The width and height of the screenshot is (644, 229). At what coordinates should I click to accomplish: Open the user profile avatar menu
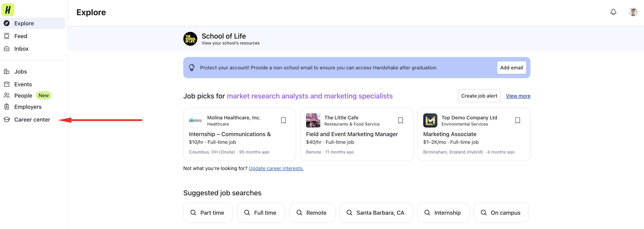tap(633, 12)
